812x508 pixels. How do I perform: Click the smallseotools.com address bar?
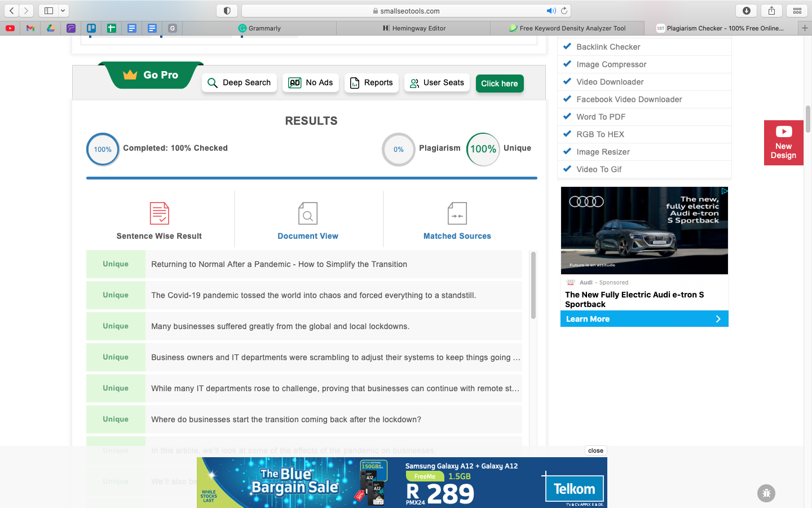(406, 11)
